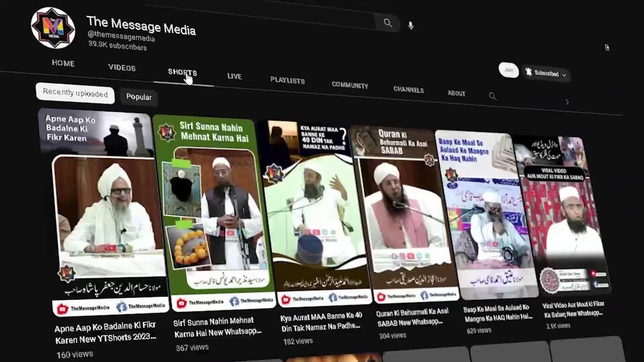
Task: Click title 'Viral Video Aur Mout ki Fikar Ka Sabaq'
Action: [573, 309]
